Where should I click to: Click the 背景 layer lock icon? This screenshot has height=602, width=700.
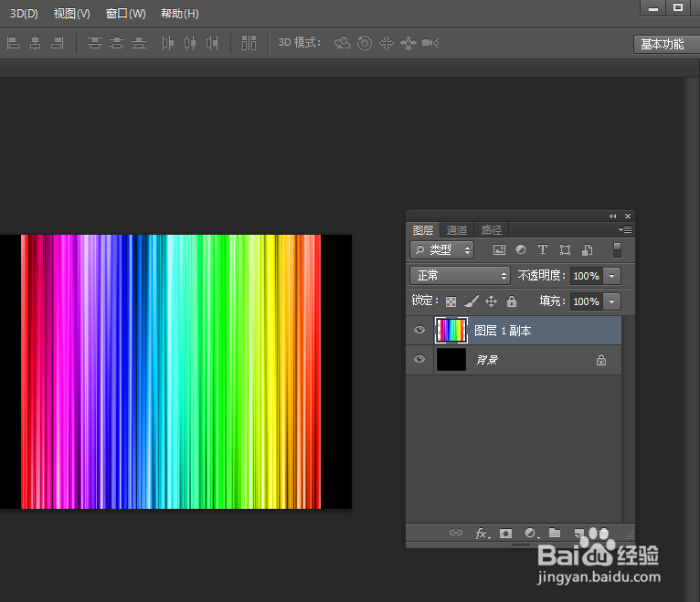click(x=601, y=360)
